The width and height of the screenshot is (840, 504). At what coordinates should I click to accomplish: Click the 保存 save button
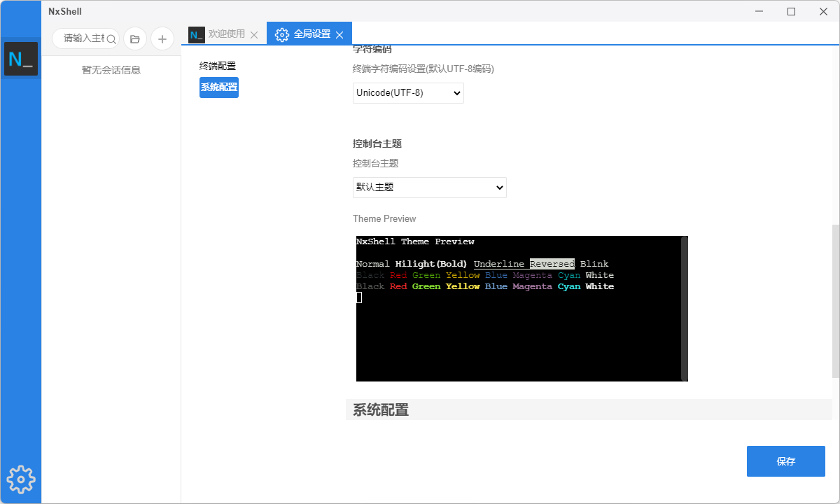point(785,461)
